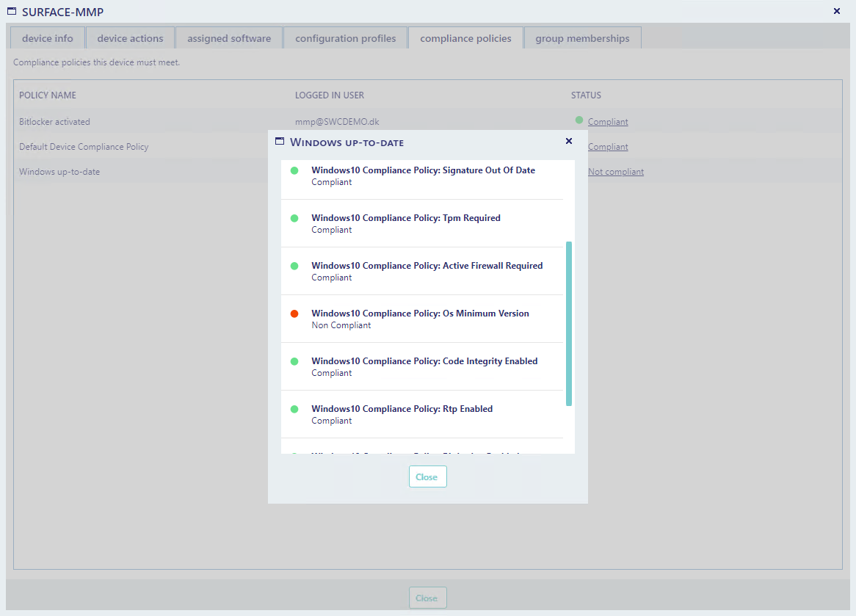Close the Windows up-to-date dialog with X
Image resolution: width=856 pixels, height=616 pixels.
pos(569,141)
